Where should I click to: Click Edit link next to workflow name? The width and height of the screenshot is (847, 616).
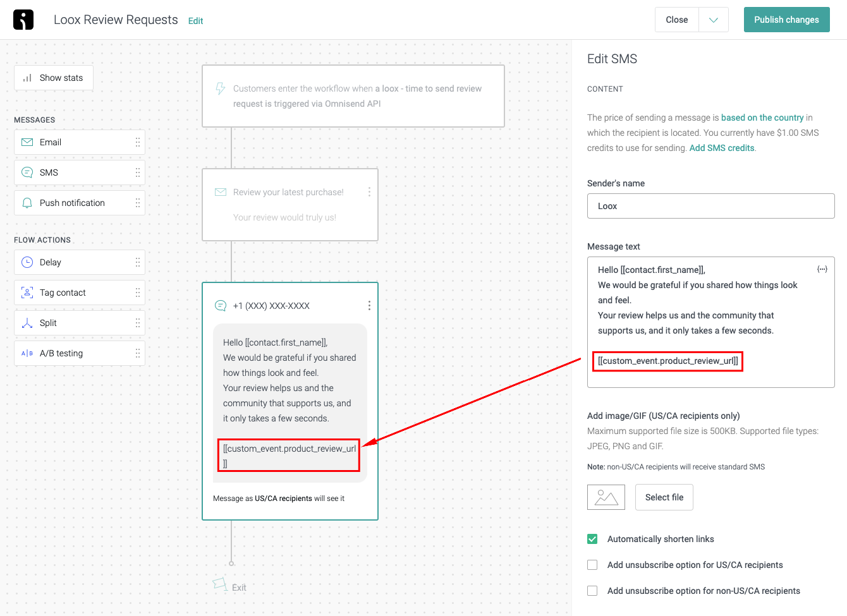tap(195, 21)
